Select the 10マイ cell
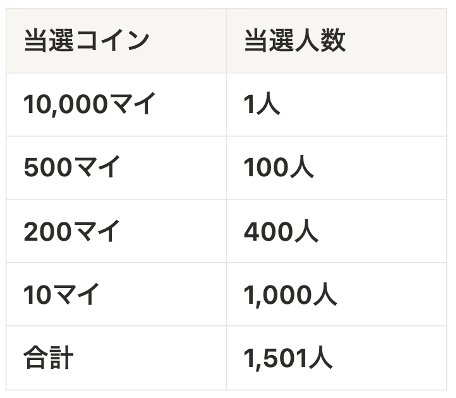Image resolution: width=456 pixels, height=398 pixels. click(x=116, y=294)
